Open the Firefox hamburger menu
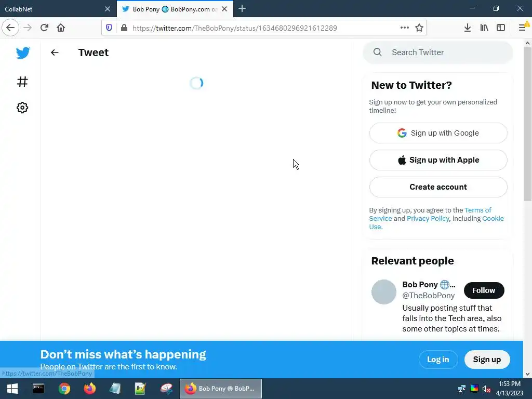 point(523,28)
